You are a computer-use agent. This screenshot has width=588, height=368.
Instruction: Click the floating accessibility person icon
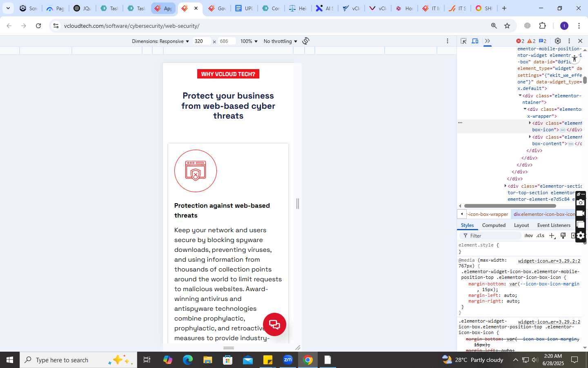pyautogui.click(x=575, y=58)
